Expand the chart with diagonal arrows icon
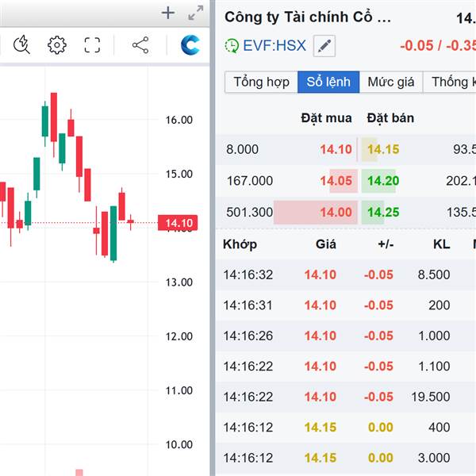The image size is (476, 476). tap(195, 13)
